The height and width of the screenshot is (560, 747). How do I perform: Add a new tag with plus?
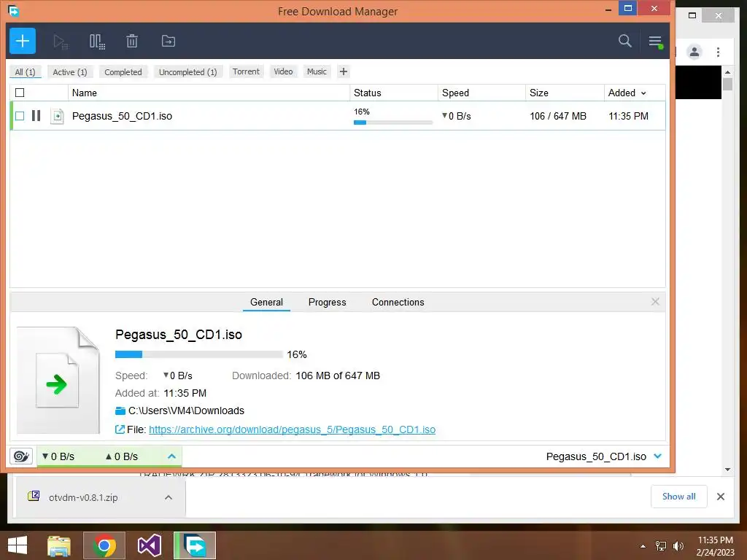click(x=344, y=71)
